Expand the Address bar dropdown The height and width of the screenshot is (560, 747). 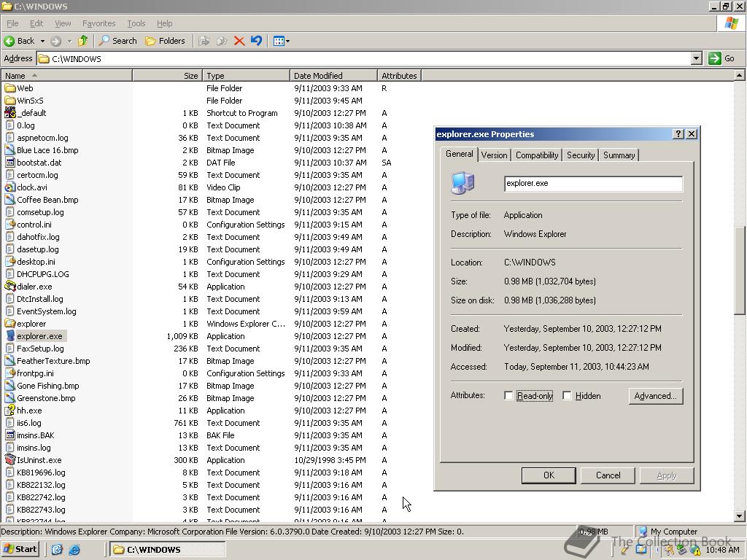pos(696,58)
